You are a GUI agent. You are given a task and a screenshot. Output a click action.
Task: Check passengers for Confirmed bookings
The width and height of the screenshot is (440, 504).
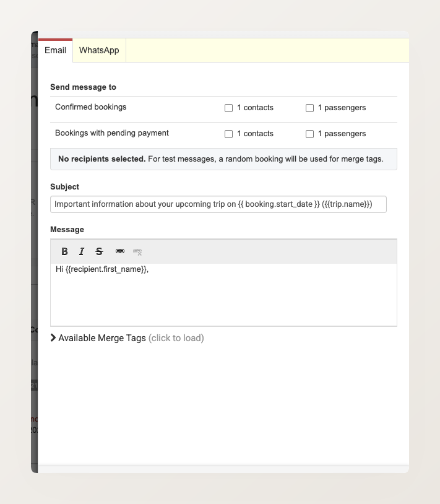(309, 108)
